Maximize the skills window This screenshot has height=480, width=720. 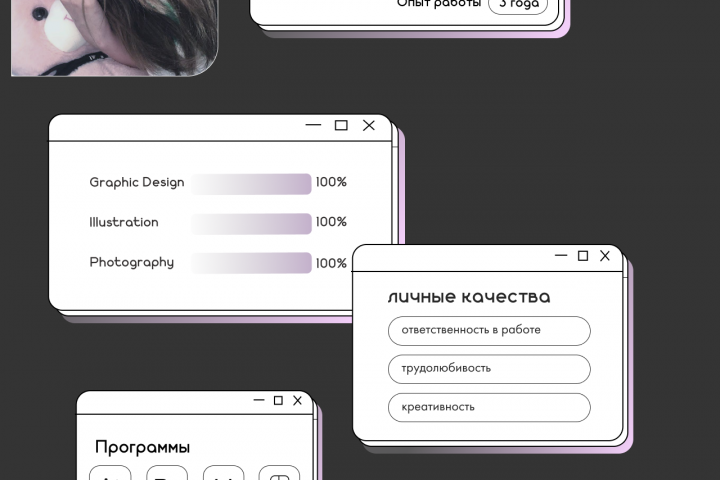[x=341, y=125]
